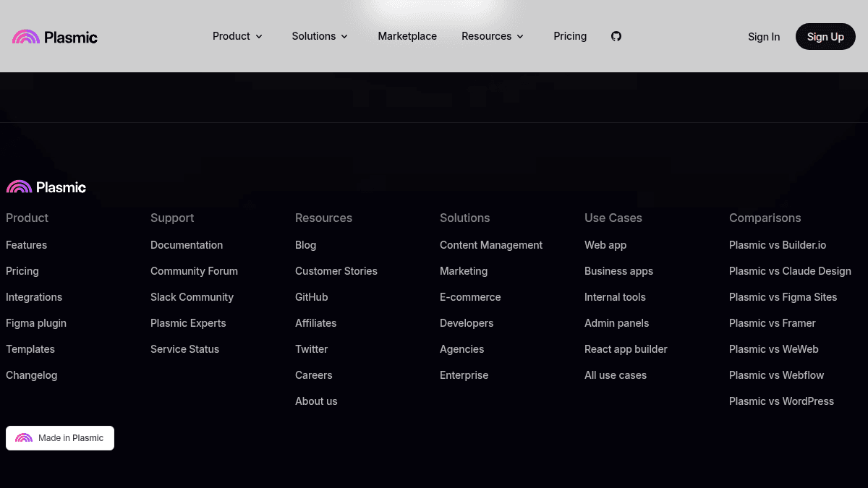Open Plasmic vs Claude Design comparison
868x488 pixels.
[790, 271]
